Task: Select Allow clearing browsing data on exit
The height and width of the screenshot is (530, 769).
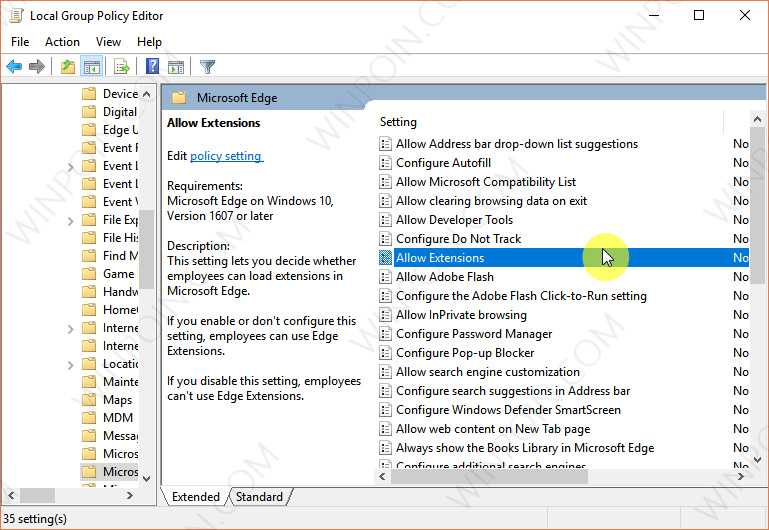Action: [564, 201]
